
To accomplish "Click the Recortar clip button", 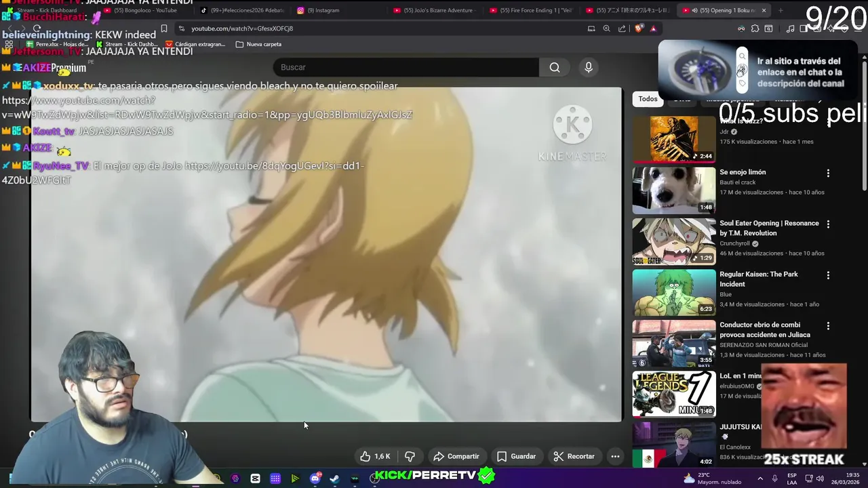I will pyautogui.click(x=574, y=456).
